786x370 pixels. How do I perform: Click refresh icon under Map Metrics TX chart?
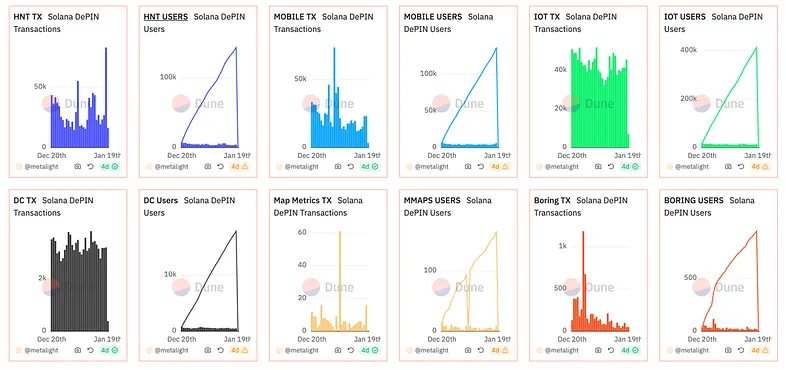(x=351, y=350)
